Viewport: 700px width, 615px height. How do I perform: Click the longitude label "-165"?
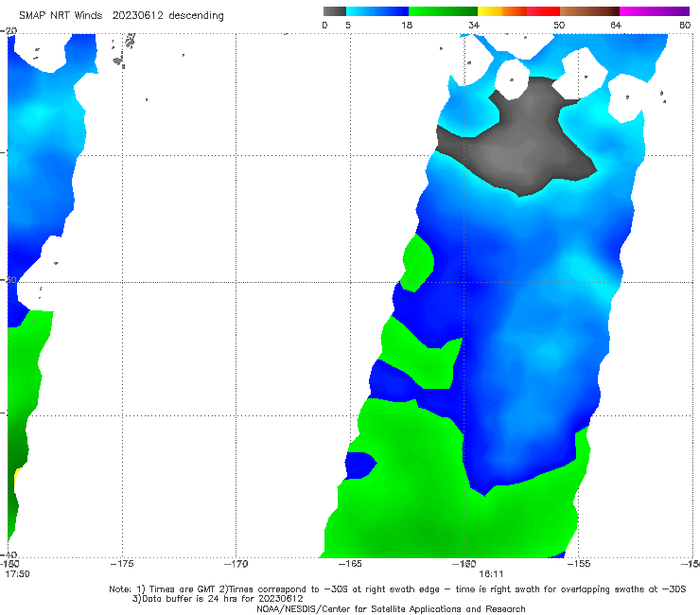click(x=350, y=564)
